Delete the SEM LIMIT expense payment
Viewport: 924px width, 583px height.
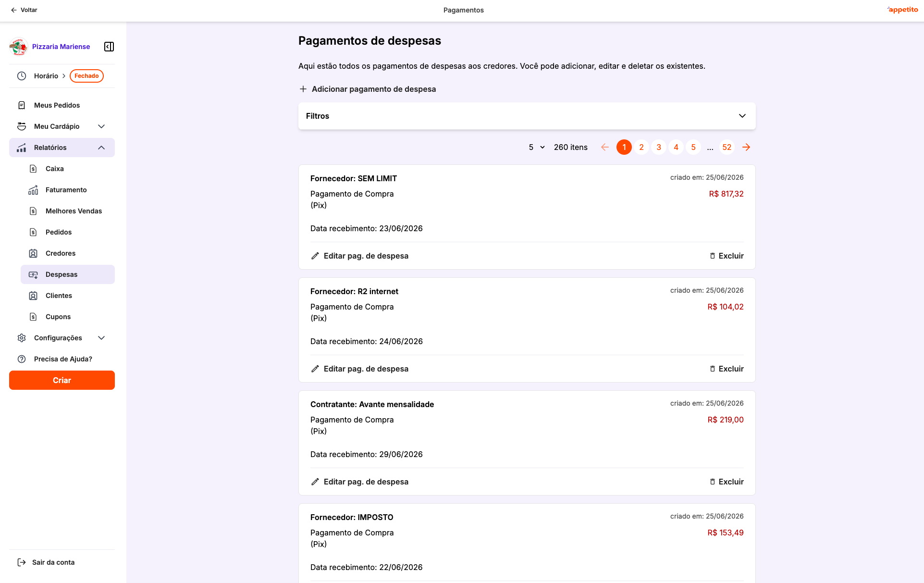pos(727,256)
